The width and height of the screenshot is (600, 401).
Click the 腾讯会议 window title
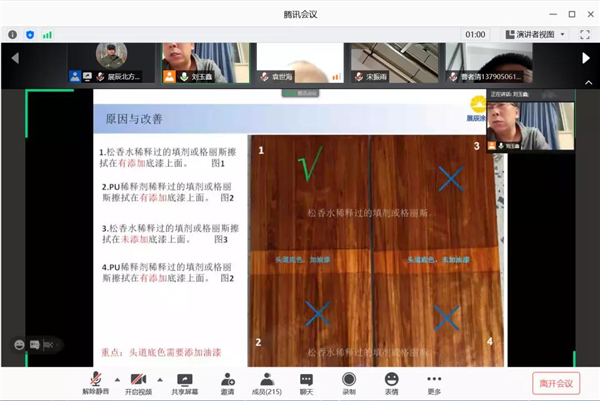coord(300,15)
